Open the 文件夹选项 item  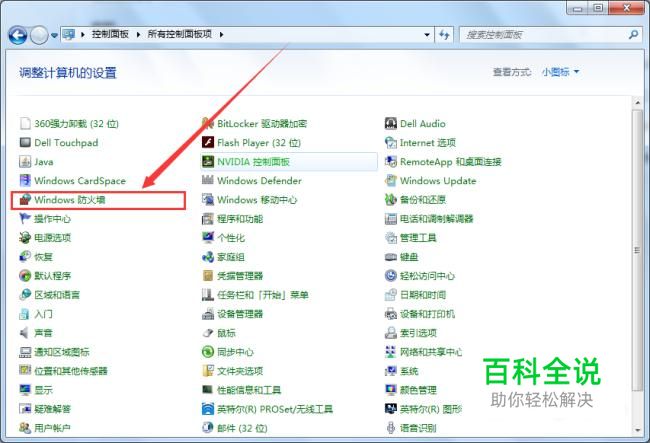(x=240, y=371)
